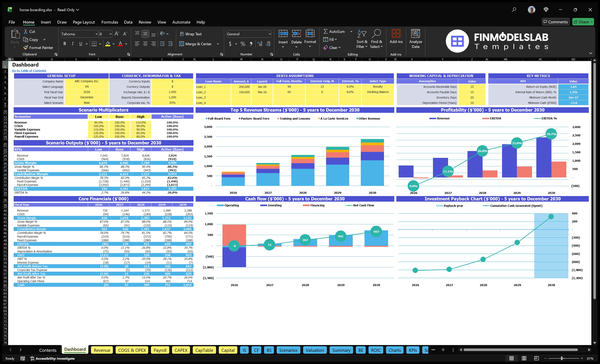600x364 pixels.
Task: Toggle bold formatting
Action: point(65,44)
